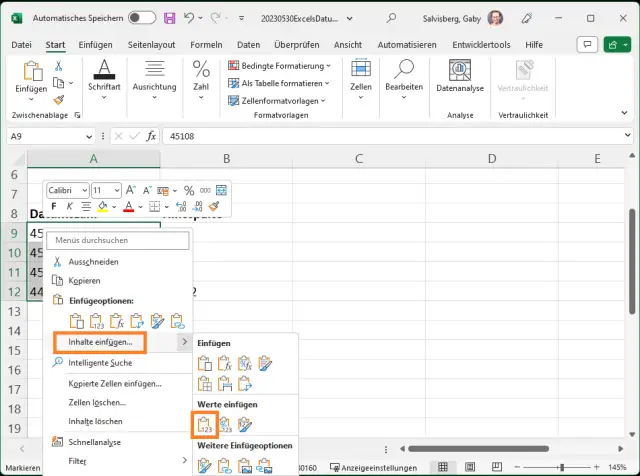This screenshot has height=476, width=640.
Task: Toggle the Automatisches Speichern switch
Action: [142, 18]
